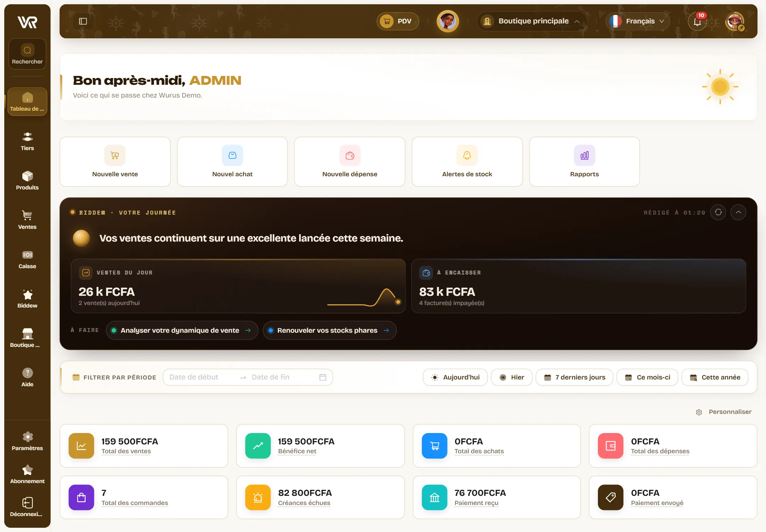This screenshot has height=532, width=766.
Task: Click the 76 700FCFA value
Action: click(480, 493)
